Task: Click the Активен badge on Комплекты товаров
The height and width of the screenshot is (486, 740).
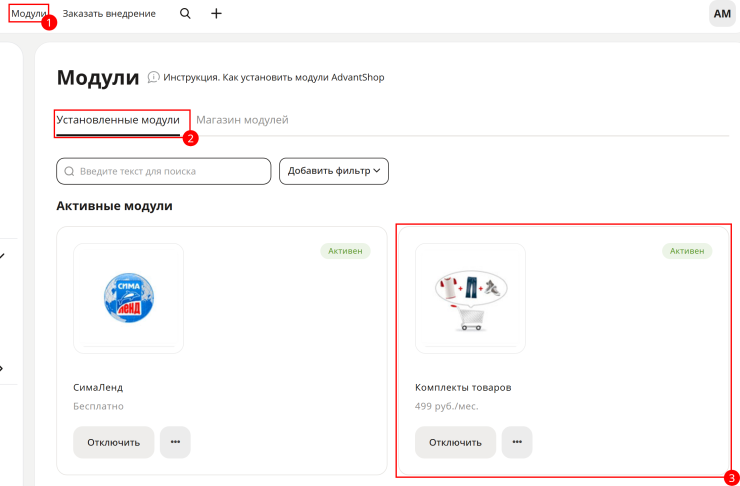Action: [687, 251]
